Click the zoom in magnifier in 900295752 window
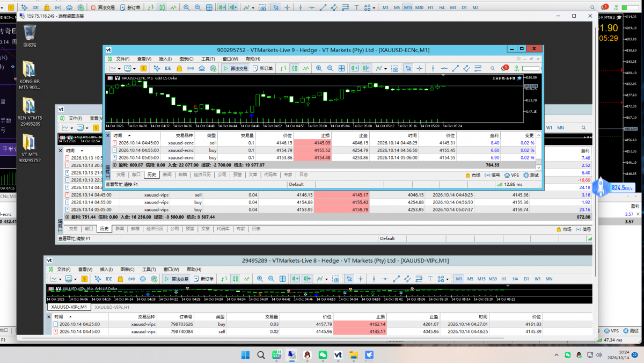The height and width of the screenshot is (363, 644). point(319,68)
